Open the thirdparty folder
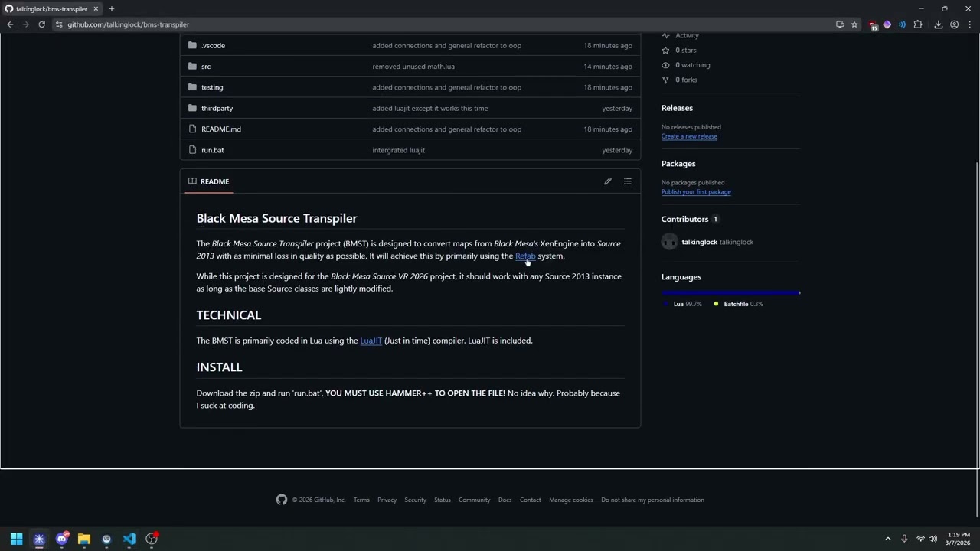The height and width of the screenshot is (551, 980). [x=217, y=108]
